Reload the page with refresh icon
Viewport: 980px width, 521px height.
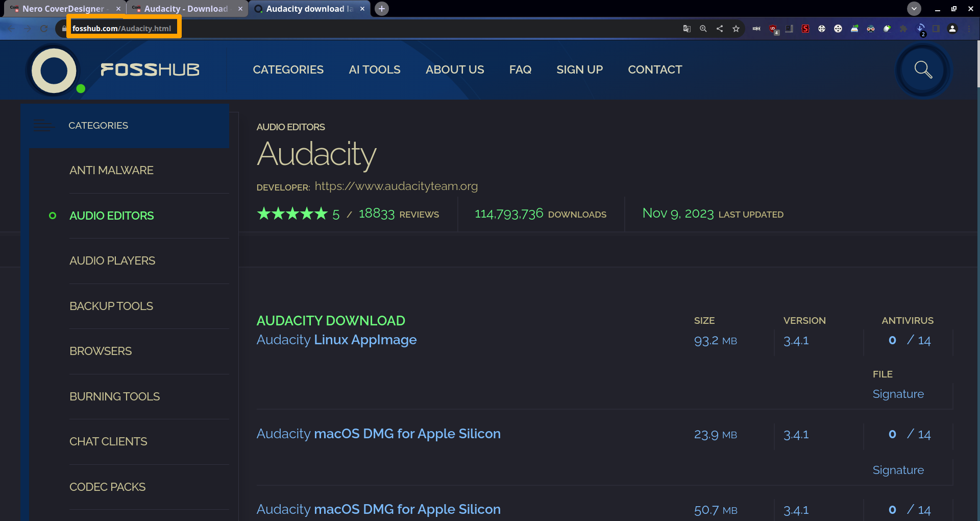(x=44, y=29)
